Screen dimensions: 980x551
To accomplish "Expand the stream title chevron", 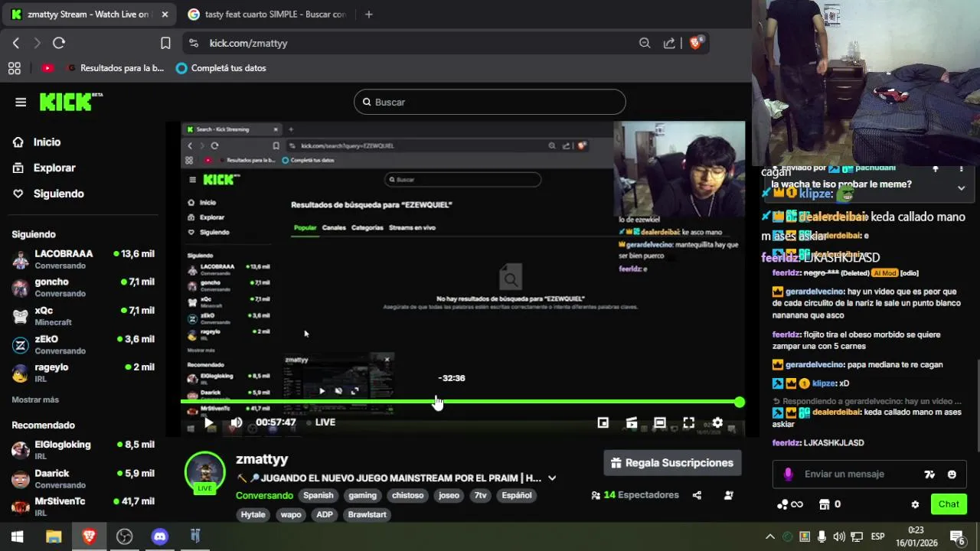I will pyautogui.click(x=552, y=478).
